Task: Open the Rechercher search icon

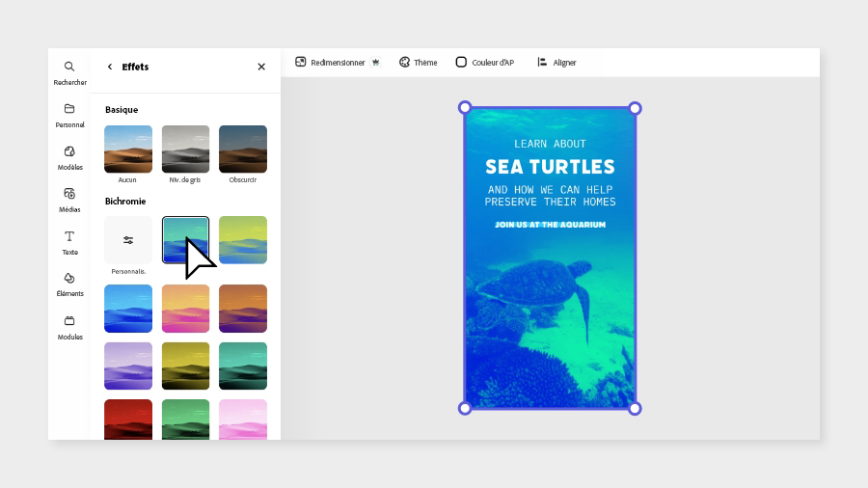Action: 69,72
